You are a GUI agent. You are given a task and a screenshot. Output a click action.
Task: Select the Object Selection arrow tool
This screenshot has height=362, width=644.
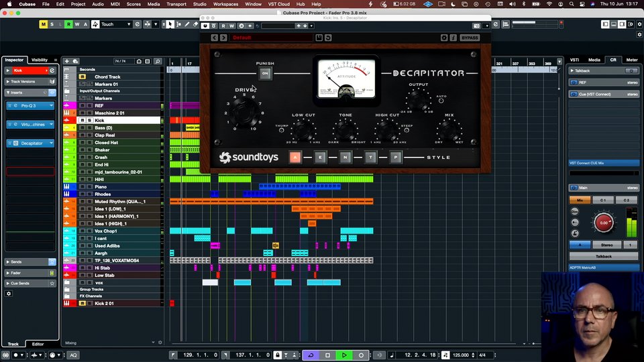pos(170,25)
